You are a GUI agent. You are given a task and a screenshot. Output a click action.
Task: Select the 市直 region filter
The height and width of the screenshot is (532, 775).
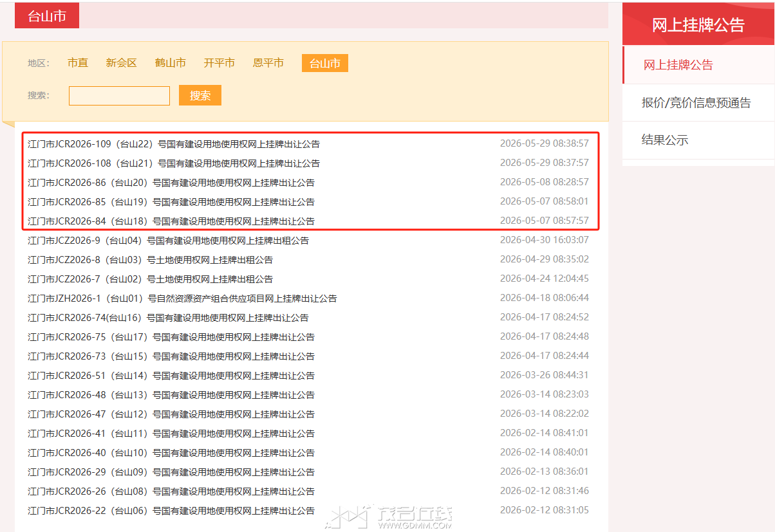coord(78,63)
